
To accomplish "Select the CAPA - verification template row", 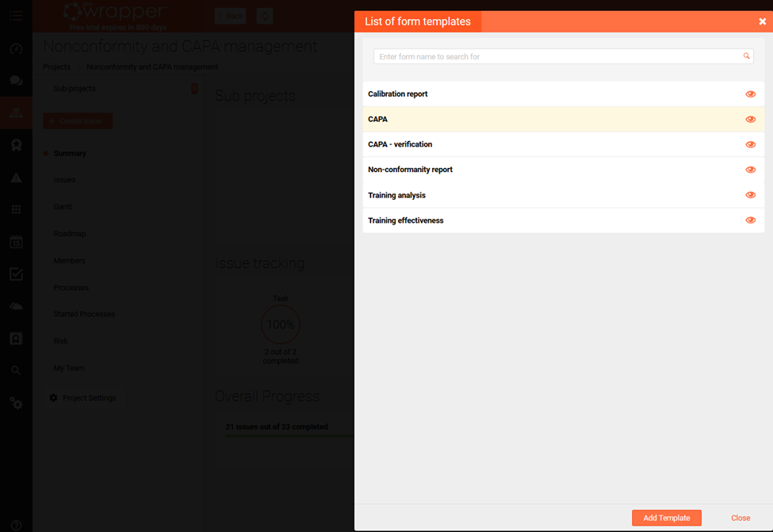I will pos(563,144).
